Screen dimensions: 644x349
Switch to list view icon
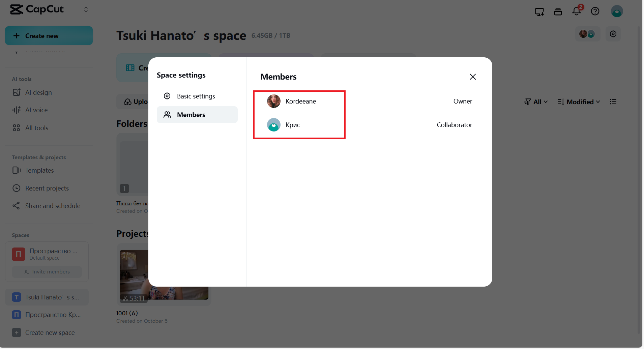click(613, 102)
